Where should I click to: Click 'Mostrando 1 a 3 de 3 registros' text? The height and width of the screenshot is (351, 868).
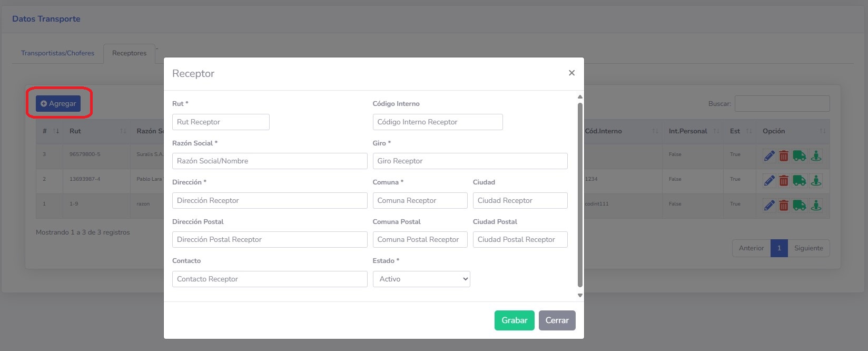tap(83, 232)
